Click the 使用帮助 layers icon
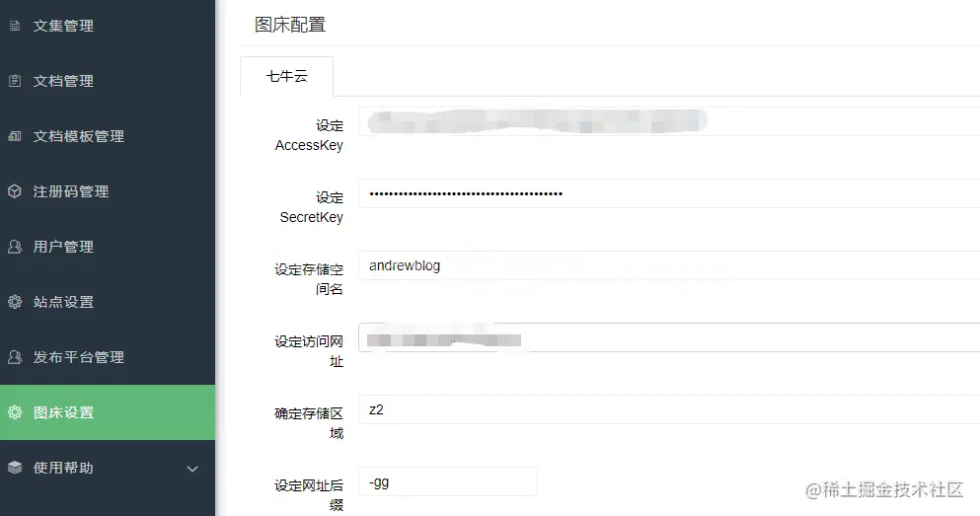The height and width of the screenshot is (516, 980). click(15, 468)
